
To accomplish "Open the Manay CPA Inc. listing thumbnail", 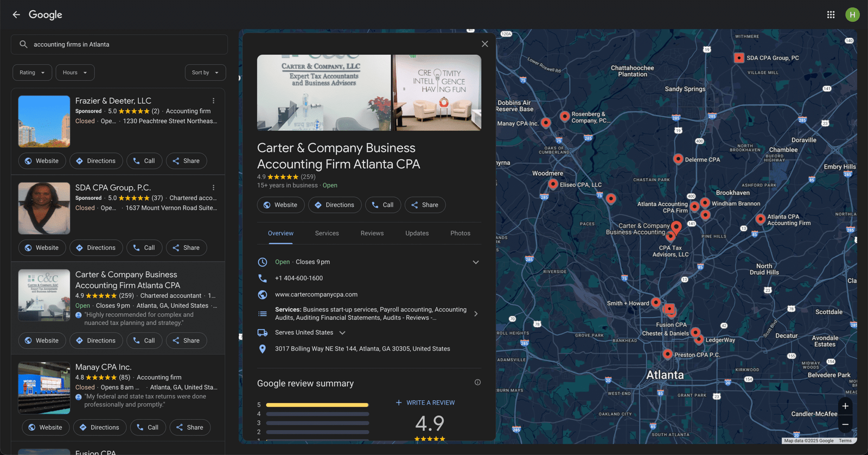I will (44, 388).
